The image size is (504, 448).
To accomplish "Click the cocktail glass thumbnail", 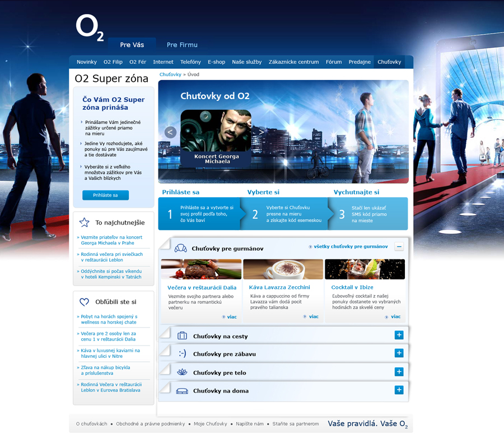I will [365, 269].
